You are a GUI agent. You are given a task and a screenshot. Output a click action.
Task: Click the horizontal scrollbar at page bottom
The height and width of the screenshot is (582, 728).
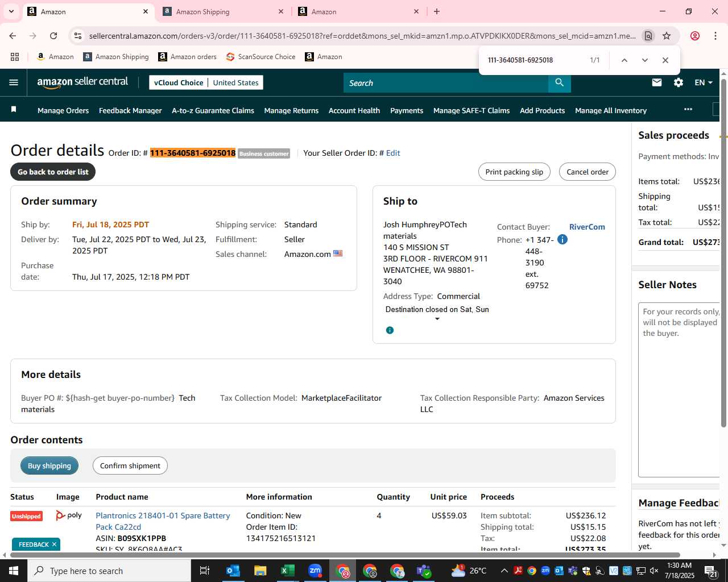tap(345, 555)
